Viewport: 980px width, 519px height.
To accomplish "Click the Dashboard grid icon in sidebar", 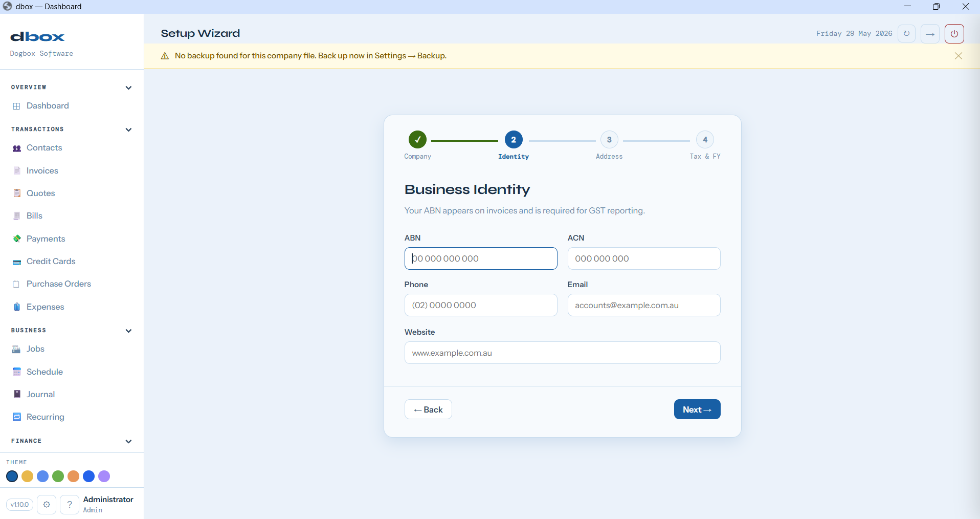I will (x=16, y=106).
